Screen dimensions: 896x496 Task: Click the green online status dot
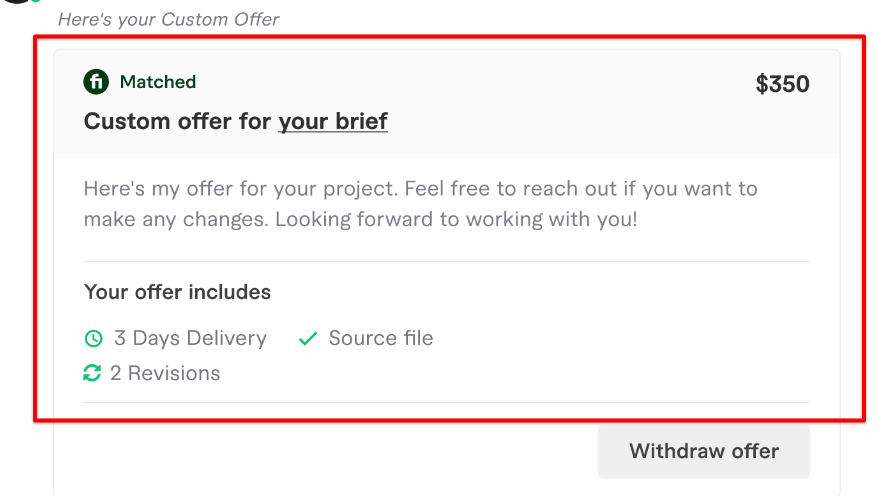coord(36,1)
